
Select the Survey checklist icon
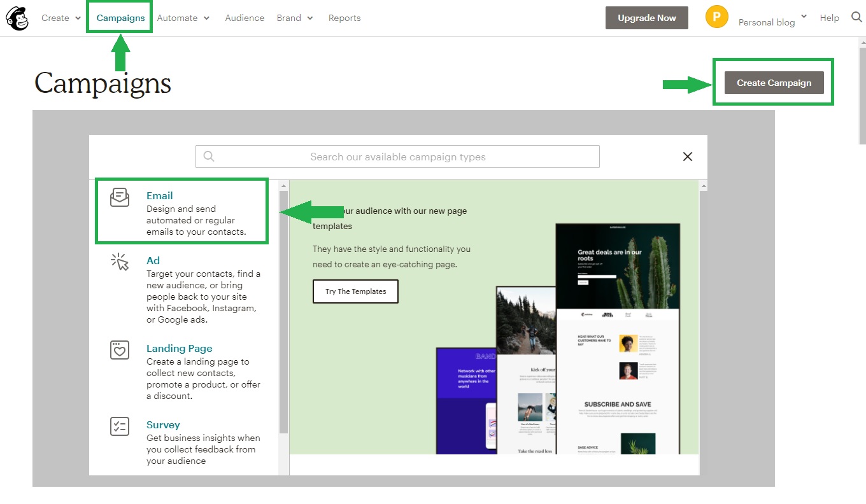coord(120,426)
